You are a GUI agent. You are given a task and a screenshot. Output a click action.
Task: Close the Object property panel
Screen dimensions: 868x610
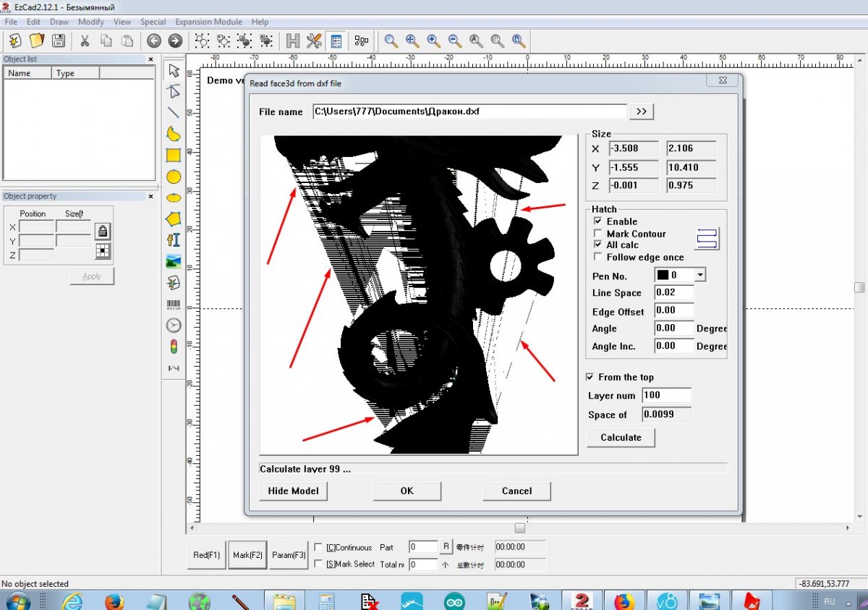coord(150,196)
